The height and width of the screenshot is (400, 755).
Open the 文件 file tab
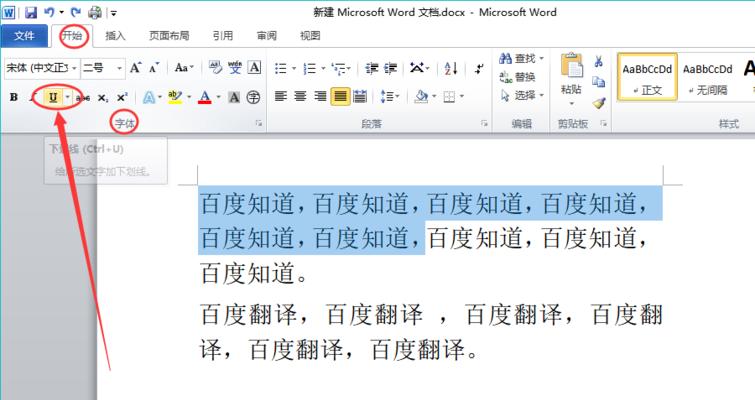pyautogui.click(x=24, y=36)
